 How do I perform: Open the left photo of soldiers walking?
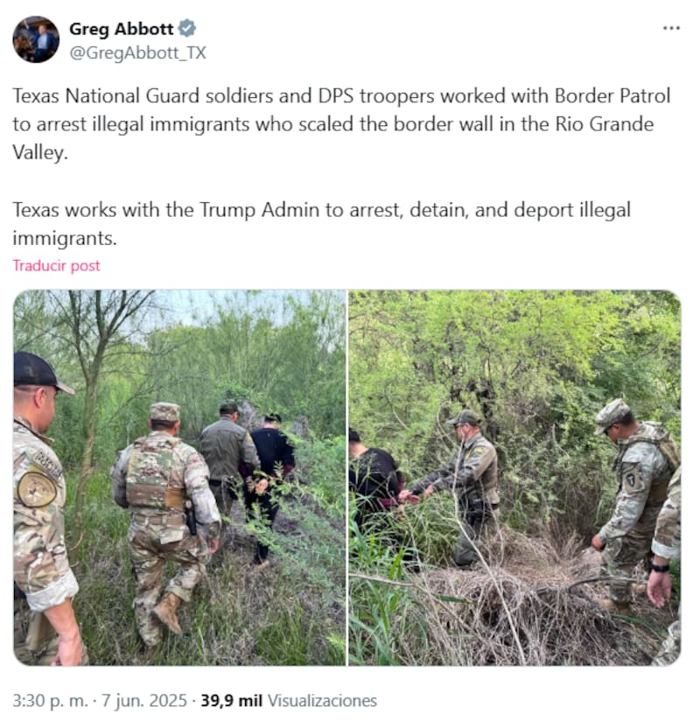[180, 478]
